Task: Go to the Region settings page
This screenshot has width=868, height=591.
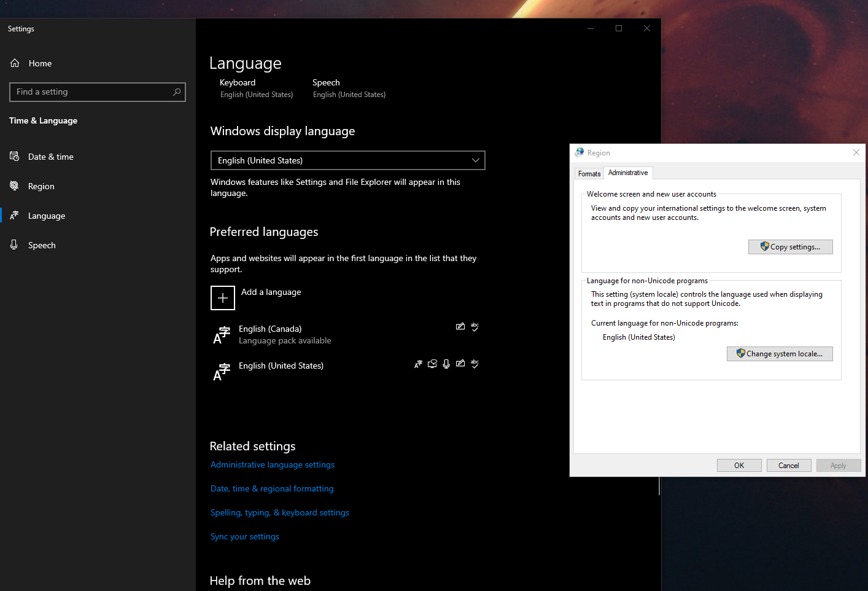Action: click(98, 186)
